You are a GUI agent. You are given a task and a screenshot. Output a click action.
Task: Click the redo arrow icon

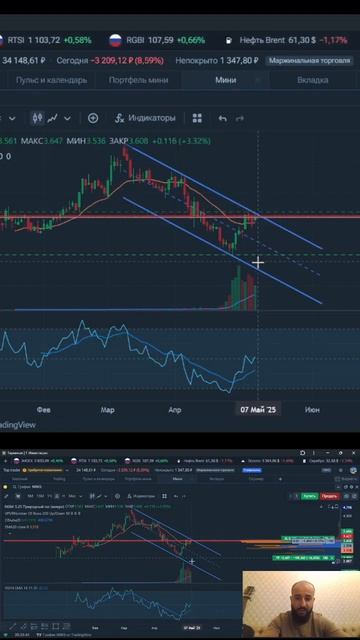point(240,118)
